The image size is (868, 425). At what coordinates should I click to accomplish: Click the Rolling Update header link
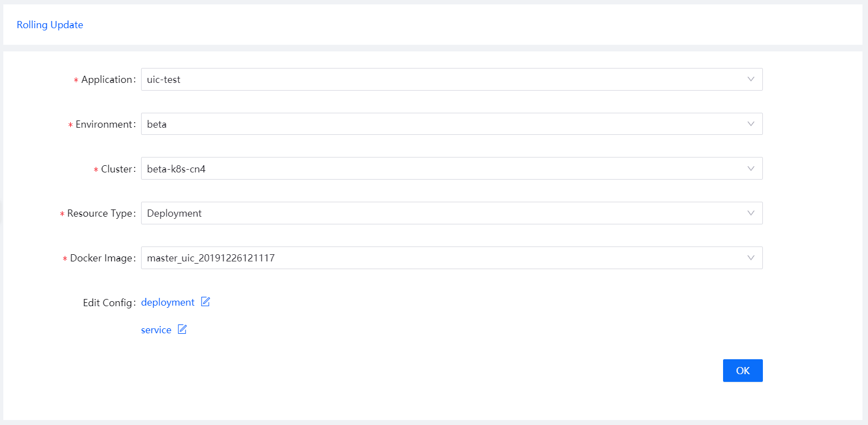[50, 24]
